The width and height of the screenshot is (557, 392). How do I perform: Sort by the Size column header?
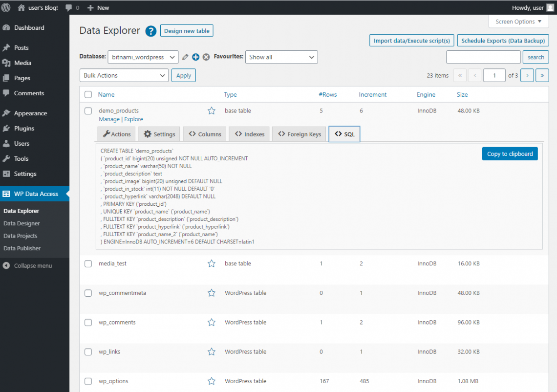(x=462, y=94)
